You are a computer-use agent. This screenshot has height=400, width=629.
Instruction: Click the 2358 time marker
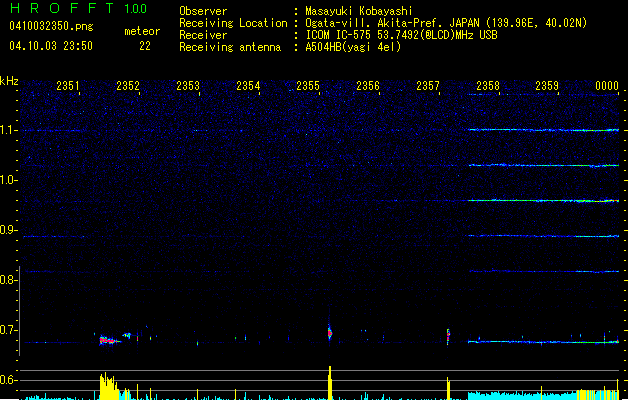(488, 86)
